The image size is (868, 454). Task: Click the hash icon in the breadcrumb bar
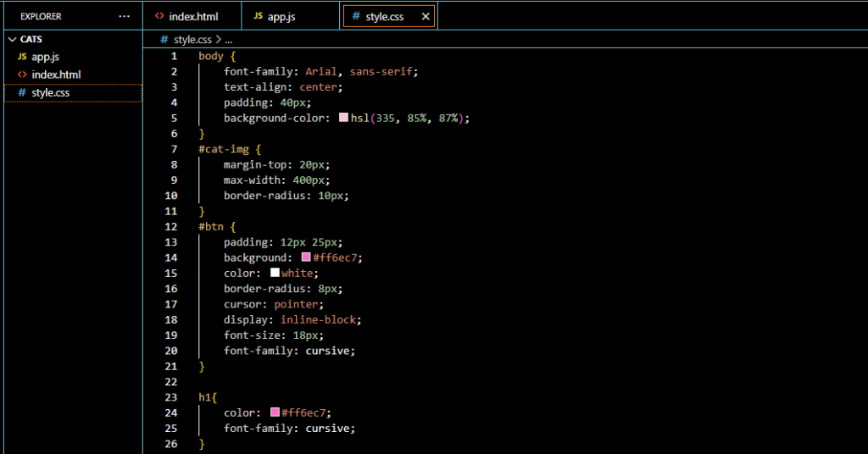click(x=164, y=39)
